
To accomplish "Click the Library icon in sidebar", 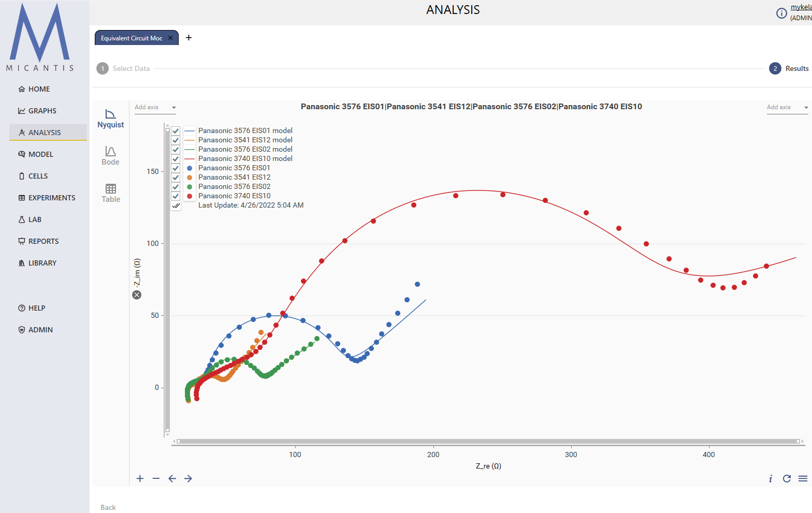I will tap(22, 263).
